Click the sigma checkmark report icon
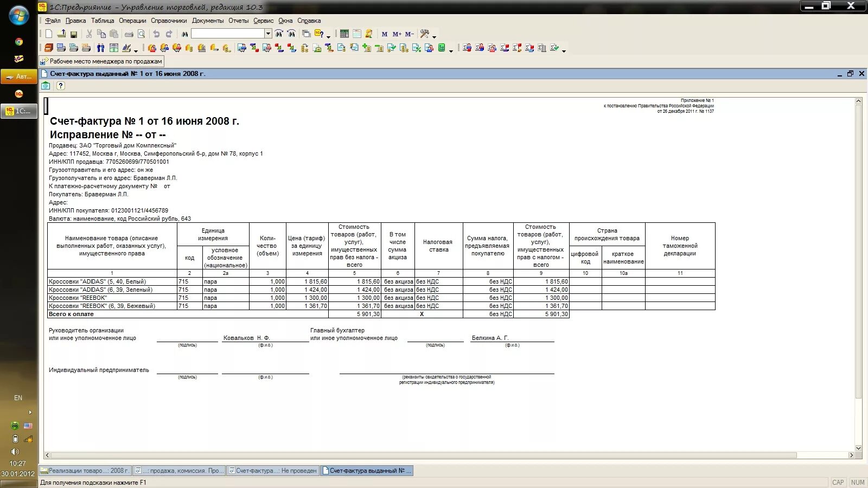868x488 pixels. (554, 48)
